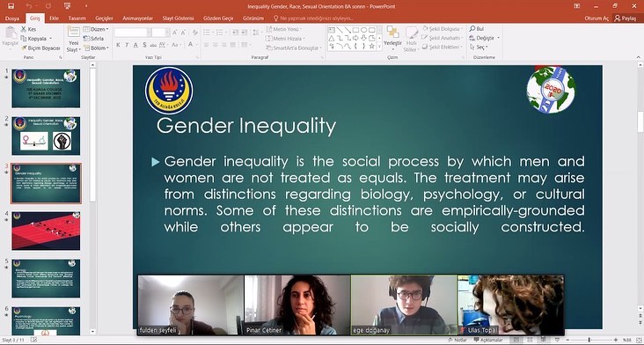Adjust the zoom slider in status bar
Viewport: 644px width, 345px height.
[x=589, y=340]
